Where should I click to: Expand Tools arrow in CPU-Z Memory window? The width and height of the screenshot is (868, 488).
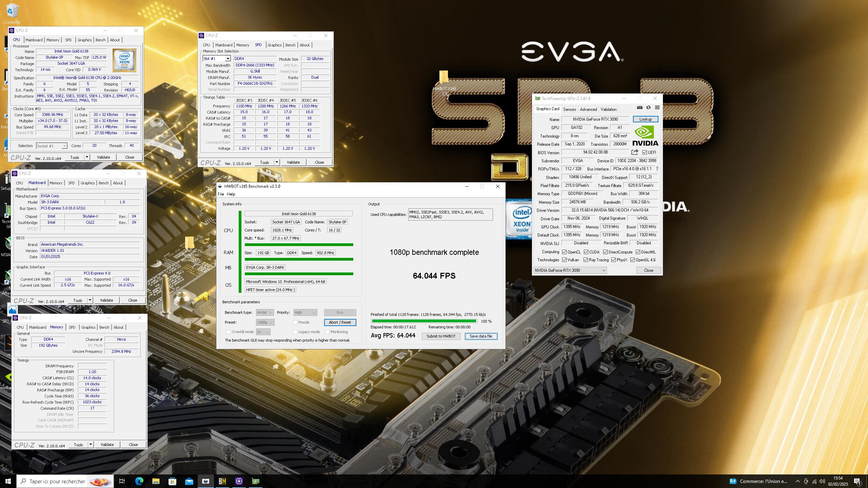(91, 445)
